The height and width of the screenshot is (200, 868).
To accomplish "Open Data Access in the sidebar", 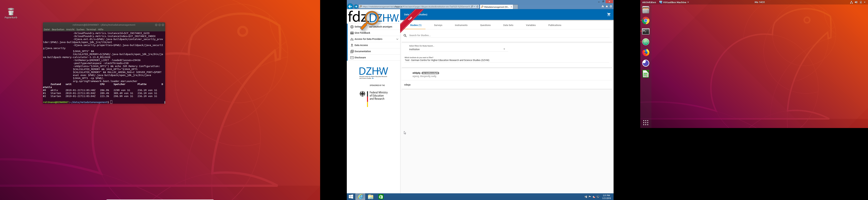I will point(374,45).
